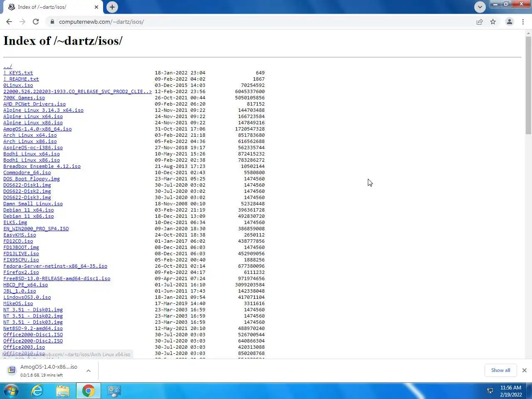The width and height of the screenshot is (532, 399).
Task: Download EN_WIN2000_PRO_SP4.ISO
Action: 36,229
